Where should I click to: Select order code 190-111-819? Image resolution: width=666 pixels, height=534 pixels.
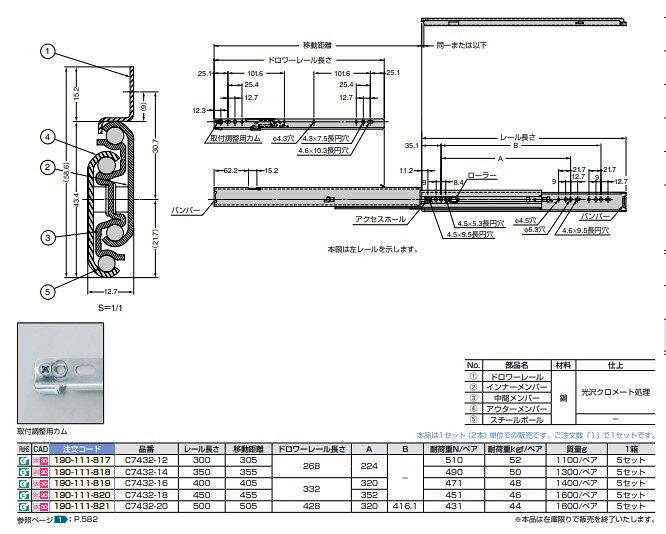click(x=82, y=483)
